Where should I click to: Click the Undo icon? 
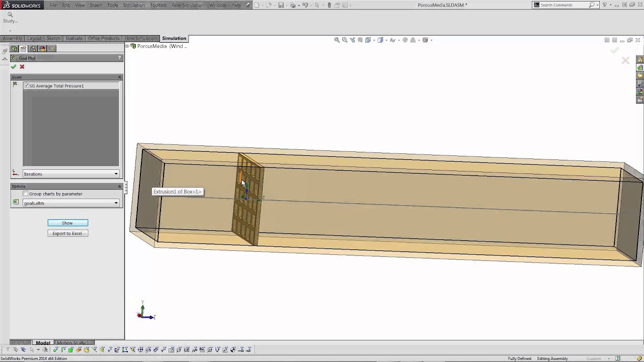click(x=305, y=5)
